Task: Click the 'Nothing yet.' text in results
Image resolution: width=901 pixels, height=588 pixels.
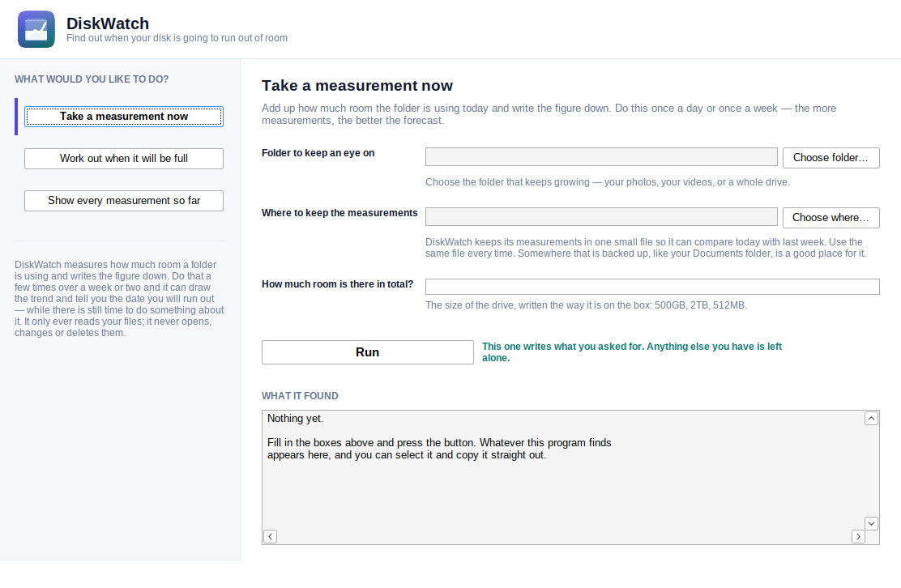Action: pos(296,419)
